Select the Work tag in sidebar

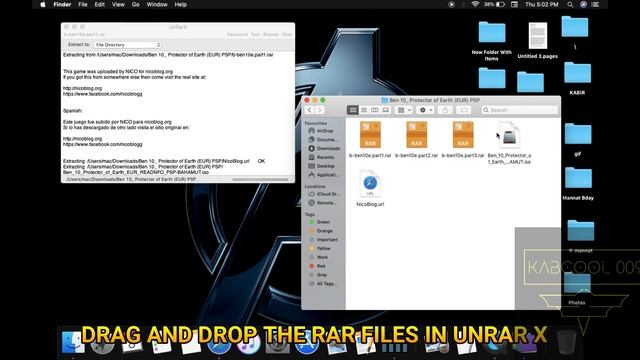(318, 257)
